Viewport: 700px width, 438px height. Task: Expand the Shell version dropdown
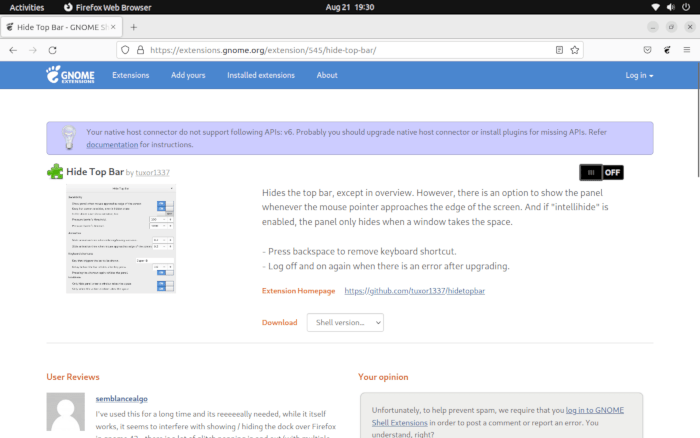345,322
